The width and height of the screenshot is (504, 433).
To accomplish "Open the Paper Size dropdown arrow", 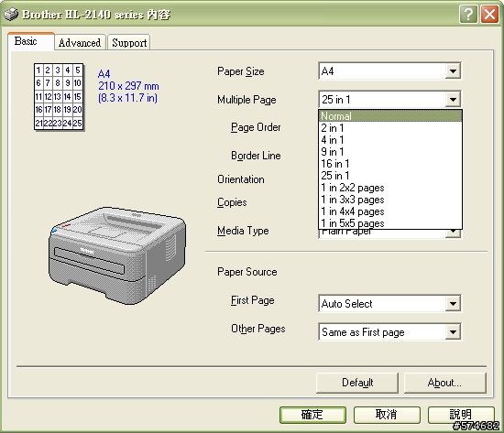I will point(453,71).
